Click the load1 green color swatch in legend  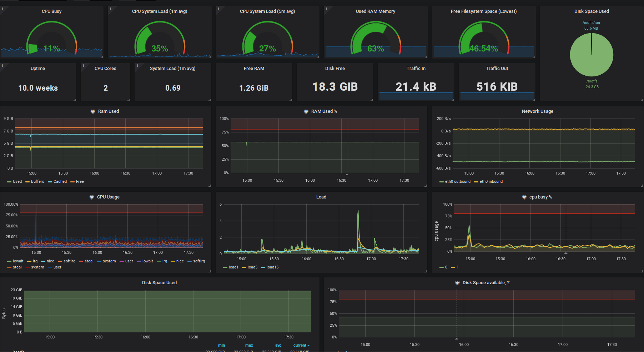(225, 267)
